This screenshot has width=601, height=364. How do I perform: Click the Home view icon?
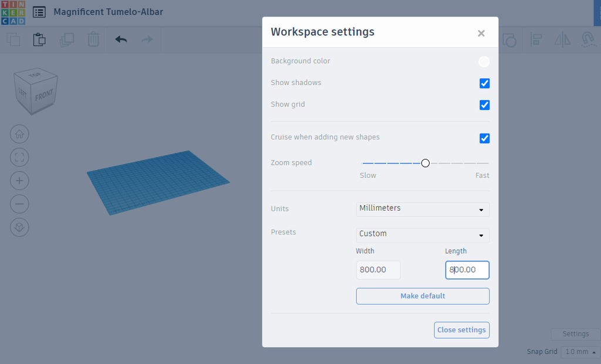pos(19,134)
